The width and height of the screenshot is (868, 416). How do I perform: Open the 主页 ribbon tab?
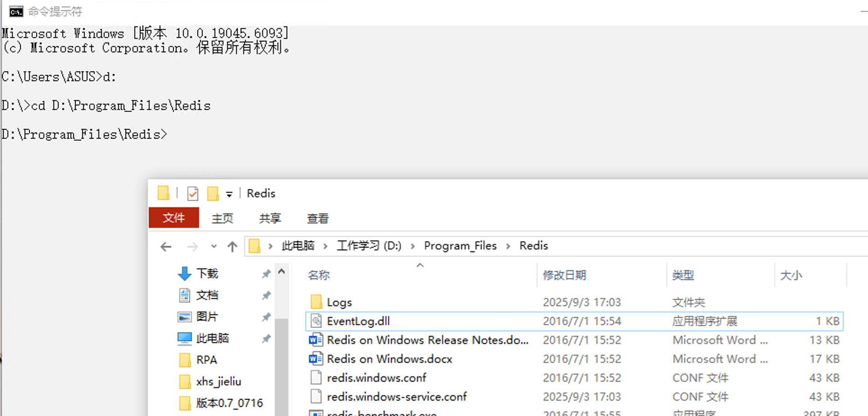coord(222,218)
